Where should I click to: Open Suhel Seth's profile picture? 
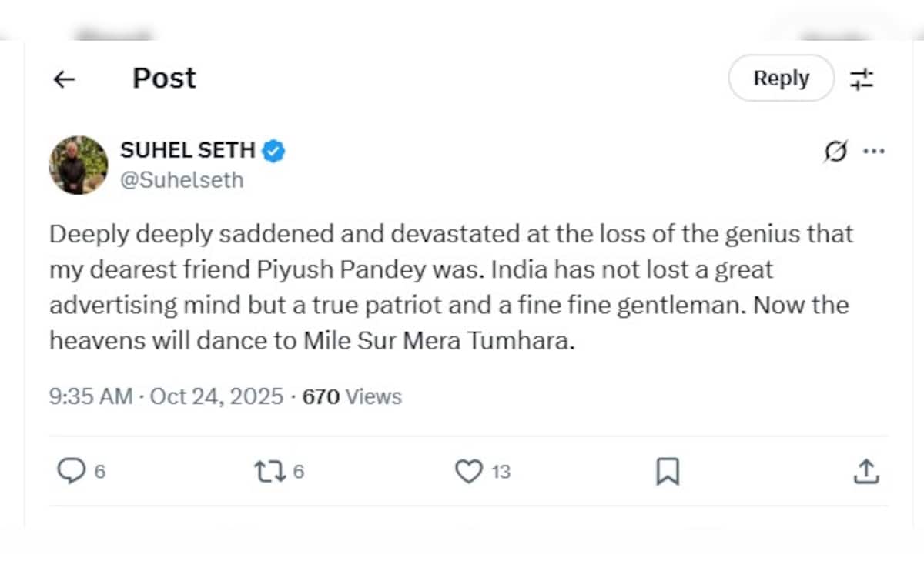(x=79, y=165)
